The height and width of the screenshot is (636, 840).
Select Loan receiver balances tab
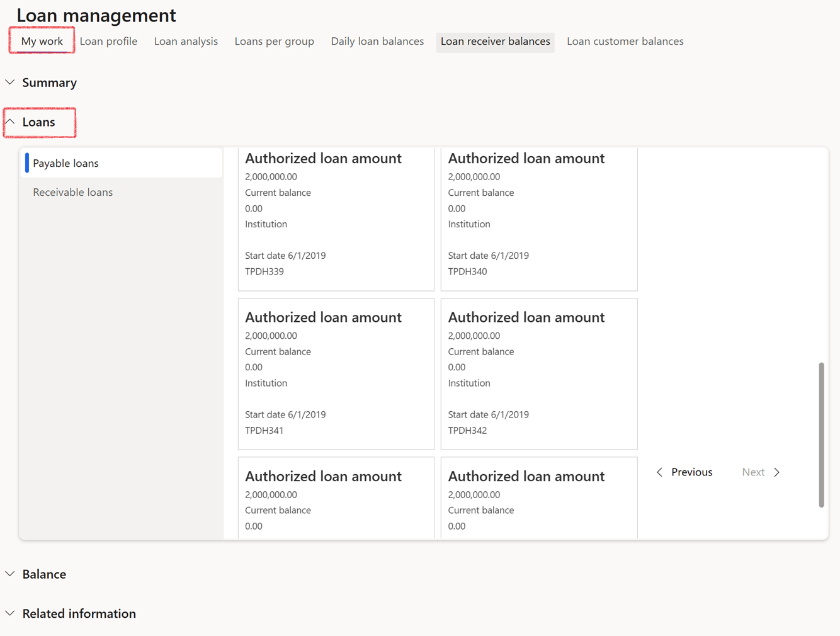[495, 42]
